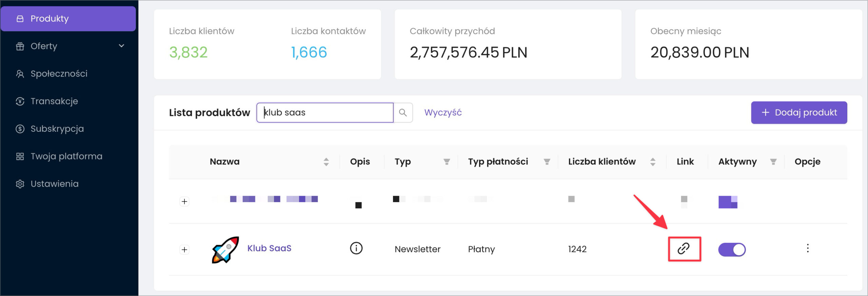Sort by Liczba klientów column arrows
The height and width of the screenshot is (296, 868).
tap(652, 162)
